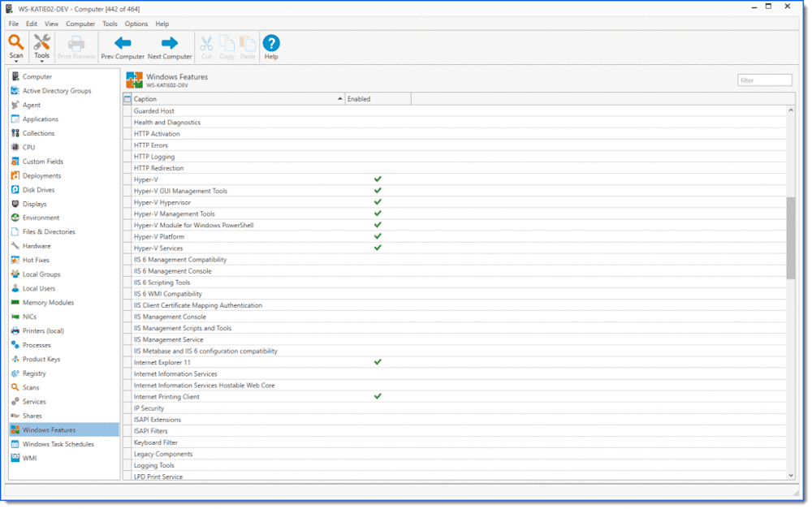Open the Scans page in sidebar
812x509 pixels.
click(31, 387)
